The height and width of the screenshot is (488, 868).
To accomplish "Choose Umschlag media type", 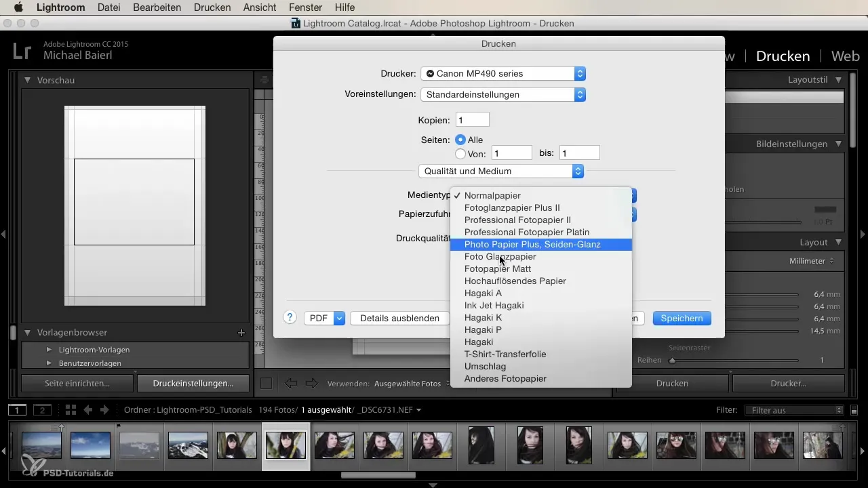I will 541,367.
